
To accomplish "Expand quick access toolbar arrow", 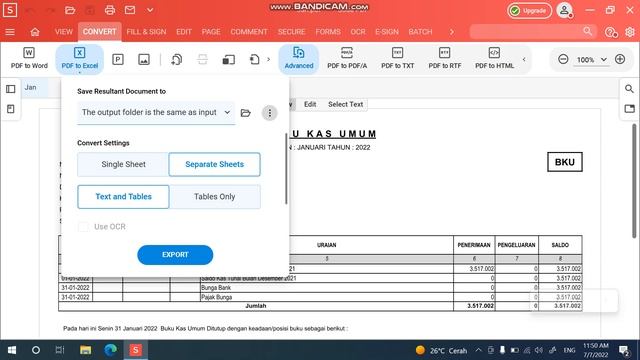I will [x=150, y=10].
